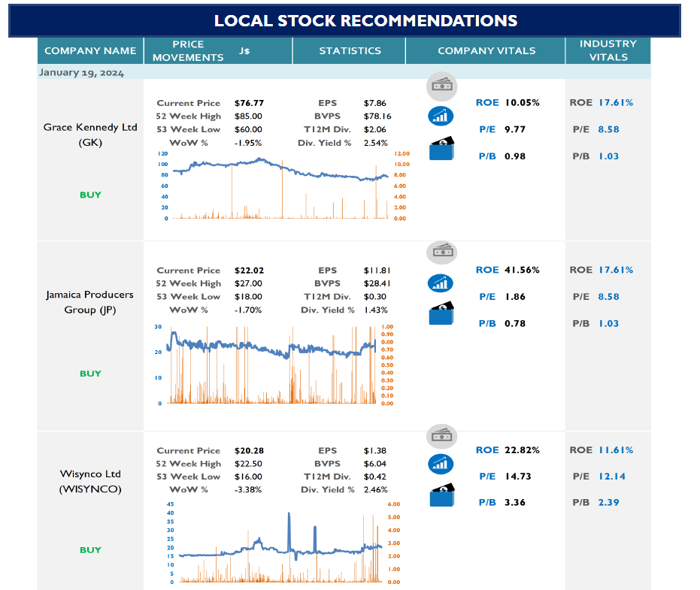Image resolution: width=700 pixels, height=590 pixels.
Task: Click the cash banknote icon in Jamaica Producers row
Action: pyautogui.click(x=441, y=252)
